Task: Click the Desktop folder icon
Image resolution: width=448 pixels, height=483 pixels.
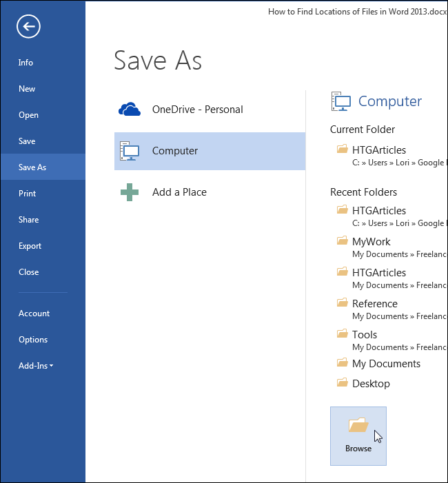Action: click(342, 383)
